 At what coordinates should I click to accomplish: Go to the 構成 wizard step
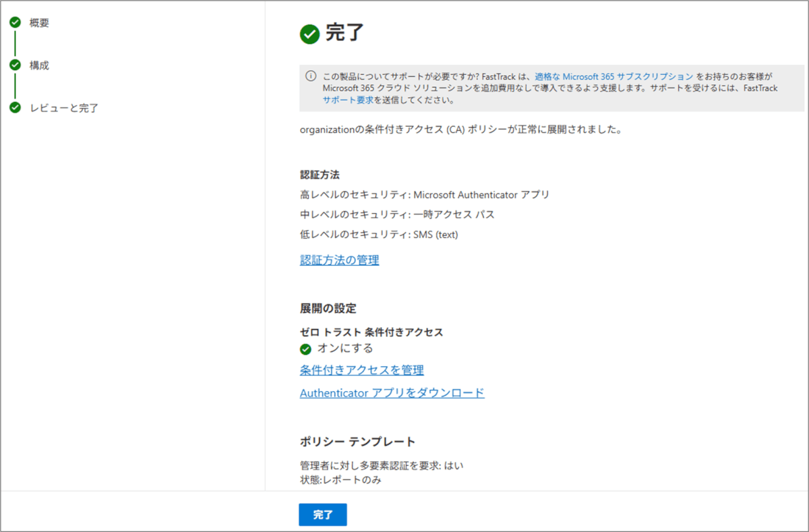39,65
